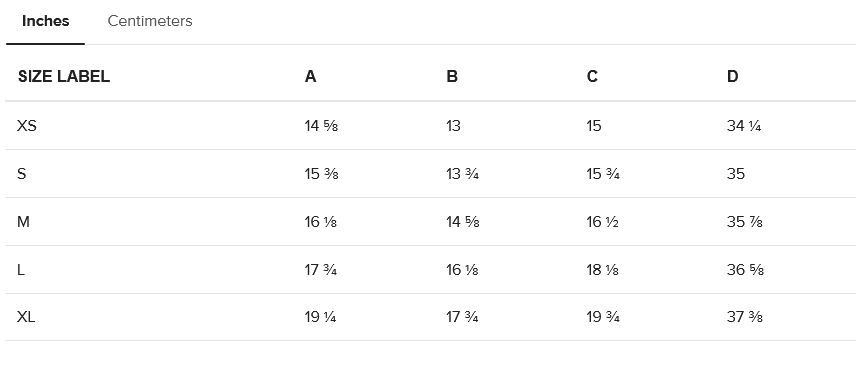Click the XS measurement 14 ⅝ in column A
The width and height of the screenshot is (856, 375).
point(321,126)
